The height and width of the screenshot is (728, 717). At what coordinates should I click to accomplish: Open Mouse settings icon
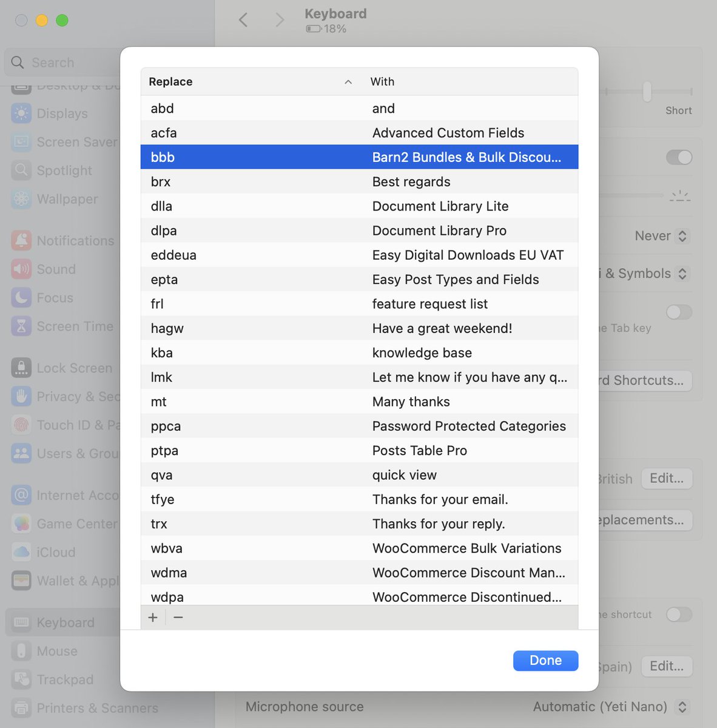pos(21,652)
